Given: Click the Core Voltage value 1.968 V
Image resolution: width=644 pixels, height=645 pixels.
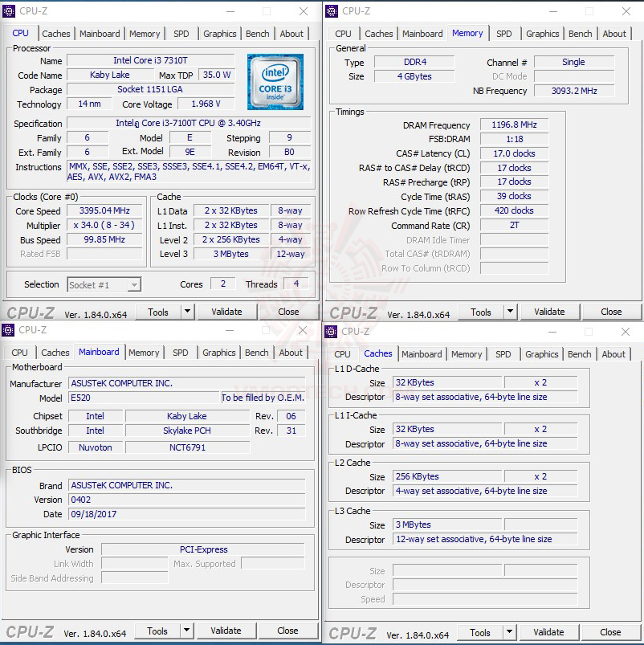Looking at the screenshot, I should tap(206, 104).
